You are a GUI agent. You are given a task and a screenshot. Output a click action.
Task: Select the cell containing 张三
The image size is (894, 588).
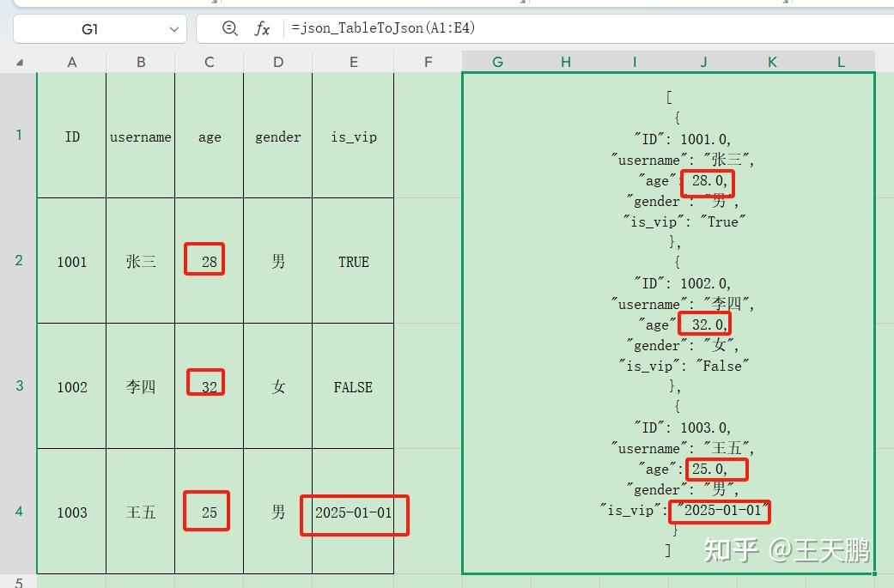[x=140, y=262]
